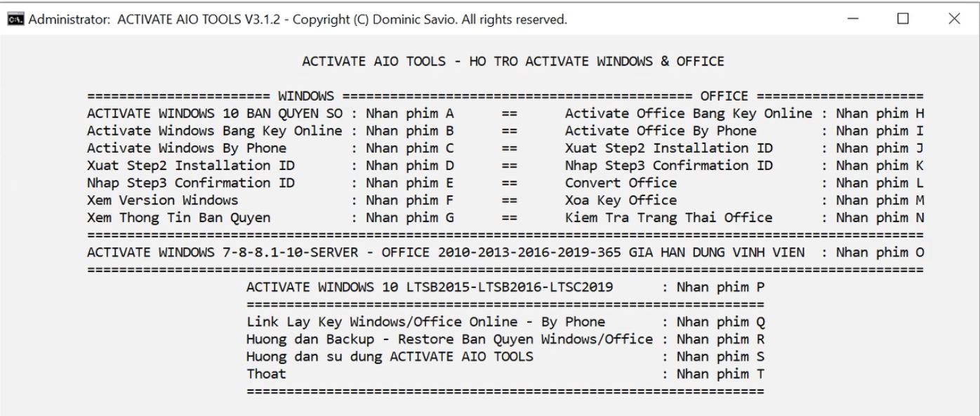Click Windows 'Xuat Step2 Installation ID' (phim D)

191,166
